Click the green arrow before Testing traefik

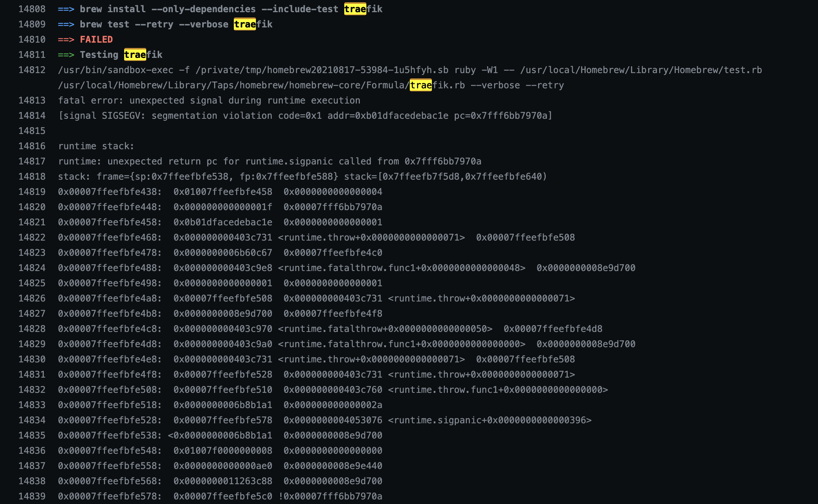(x=66, y=55)
